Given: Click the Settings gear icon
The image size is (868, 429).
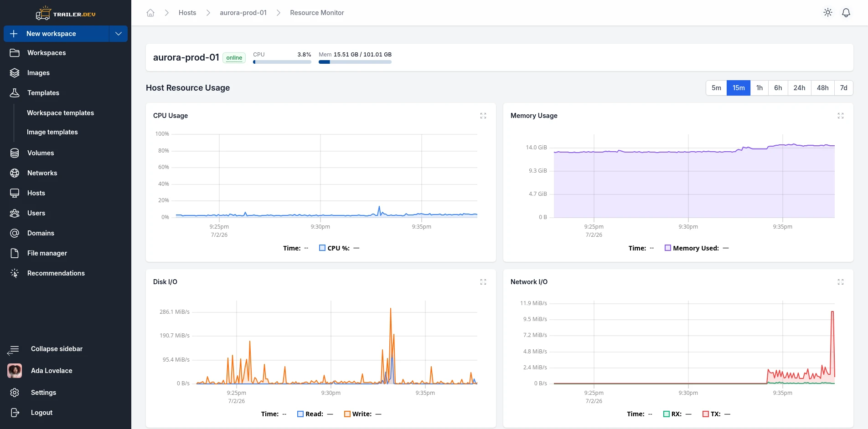Looking at the screenshot, I should [x=15, y=393].
